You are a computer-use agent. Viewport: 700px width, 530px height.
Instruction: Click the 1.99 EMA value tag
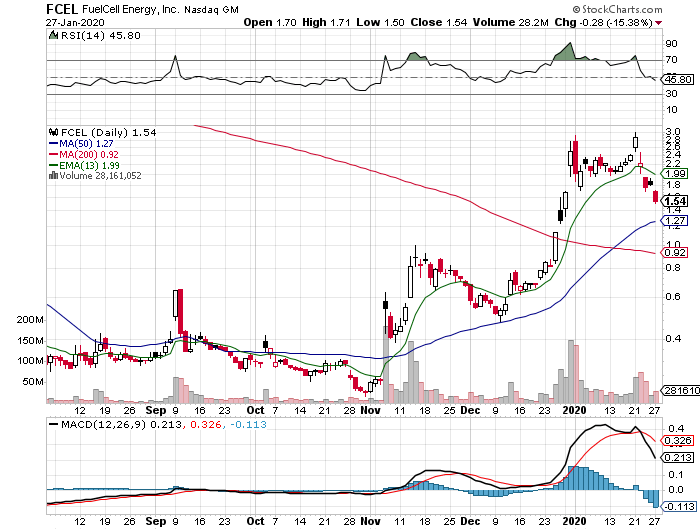tap(675, 173)
